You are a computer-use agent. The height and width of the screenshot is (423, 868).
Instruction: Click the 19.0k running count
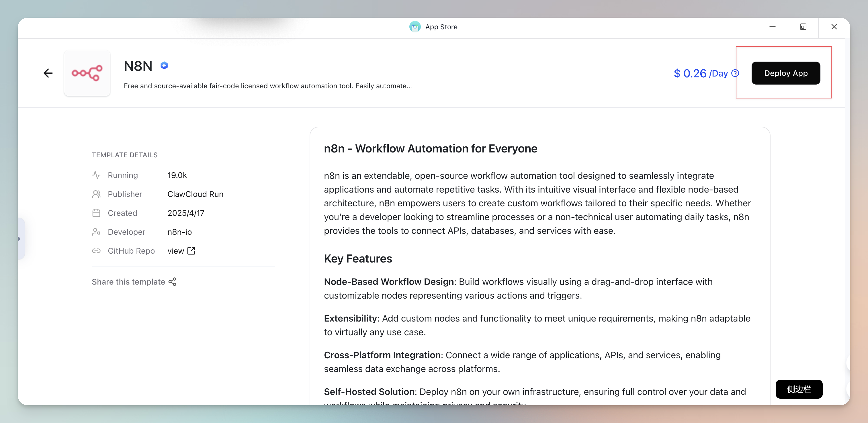coord(177,175)
